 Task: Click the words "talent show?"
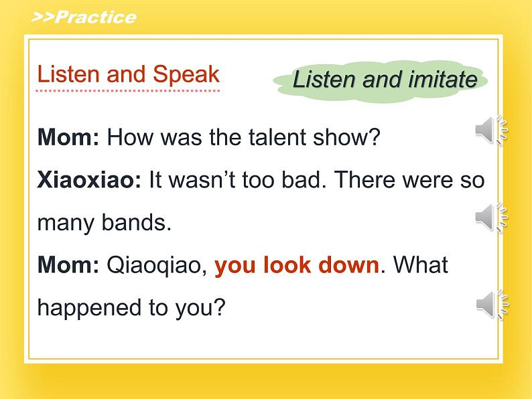point(314,137)
